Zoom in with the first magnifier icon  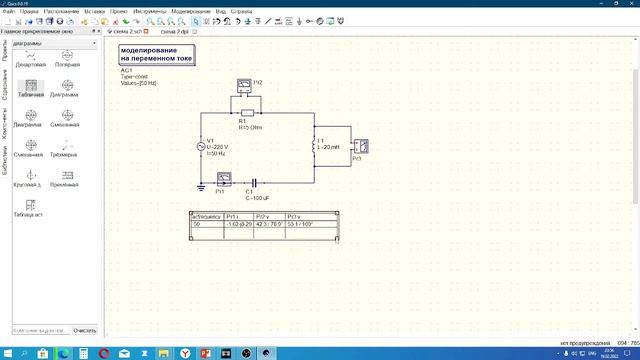click(151, 21)
